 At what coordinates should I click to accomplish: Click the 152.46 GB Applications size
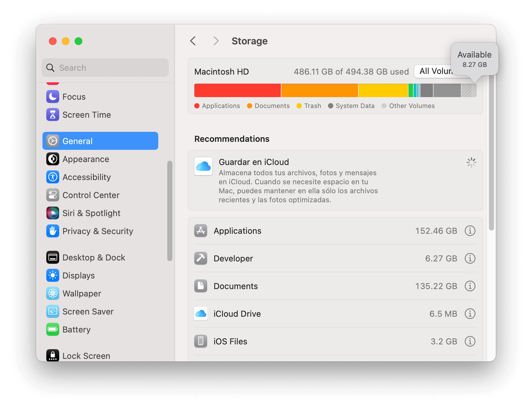point(436,231)
